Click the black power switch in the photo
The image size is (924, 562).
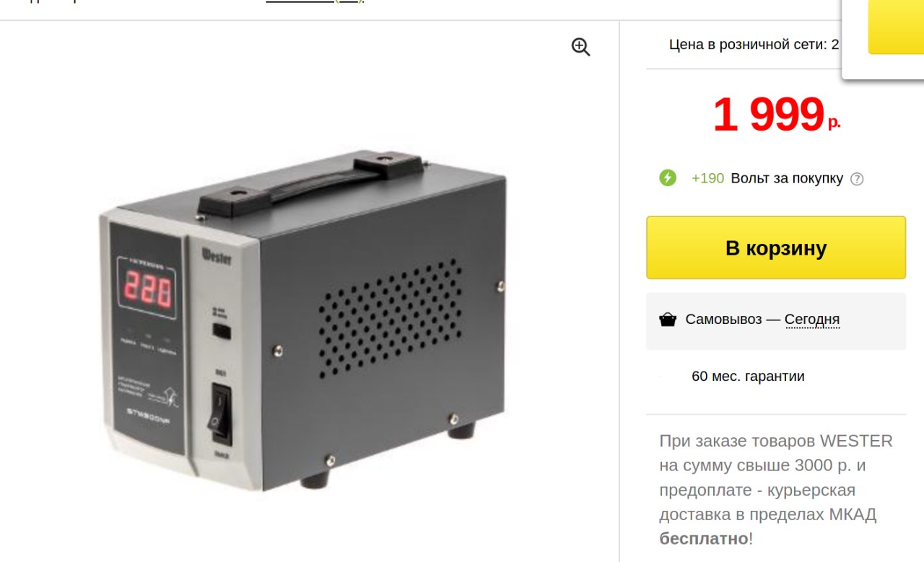221,412
